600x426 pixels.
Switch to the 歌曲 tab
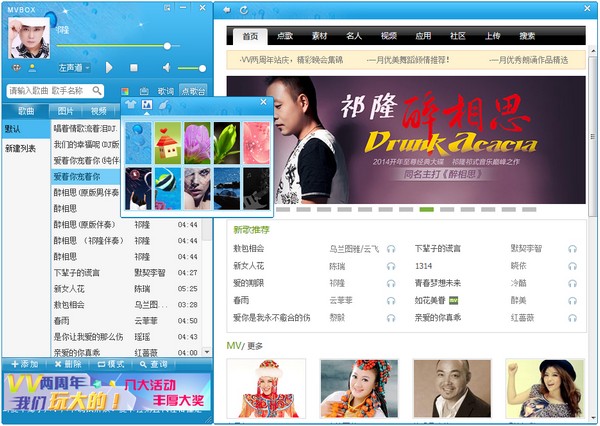[26, 111]
